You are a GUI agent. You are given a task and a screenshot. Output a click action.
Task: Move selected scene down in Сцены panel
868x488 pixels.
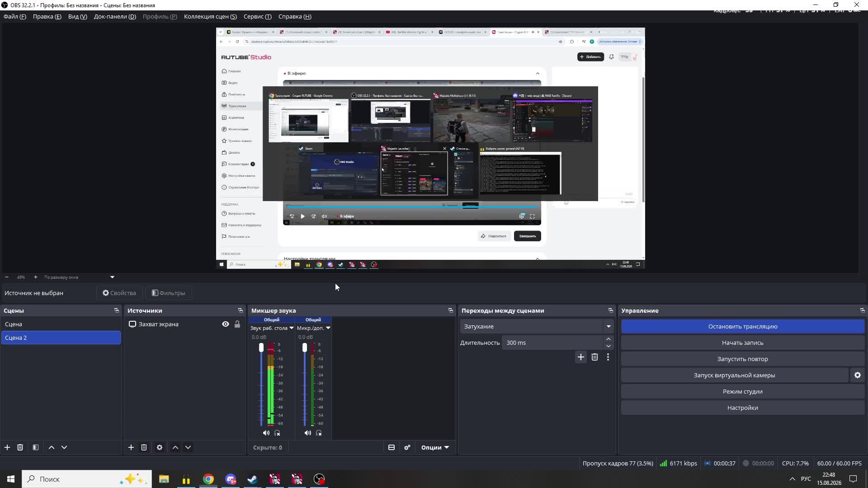(64, 447)
